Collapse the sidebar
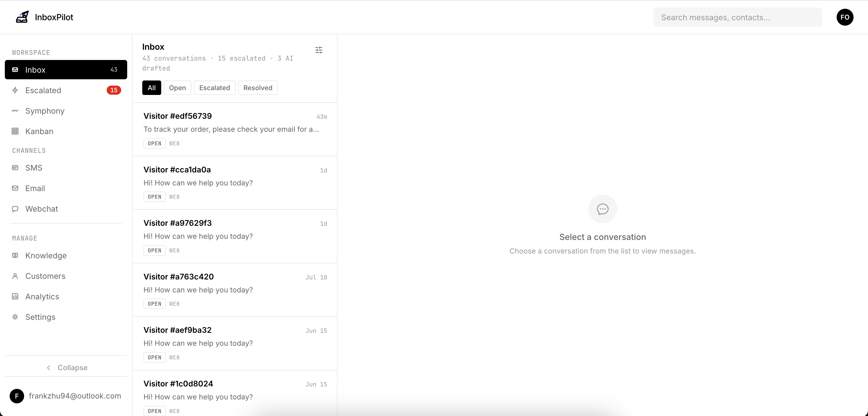Image resolution: width=868 pixels, height=416 pixels. pyautogui.click(x=66, y=368)
